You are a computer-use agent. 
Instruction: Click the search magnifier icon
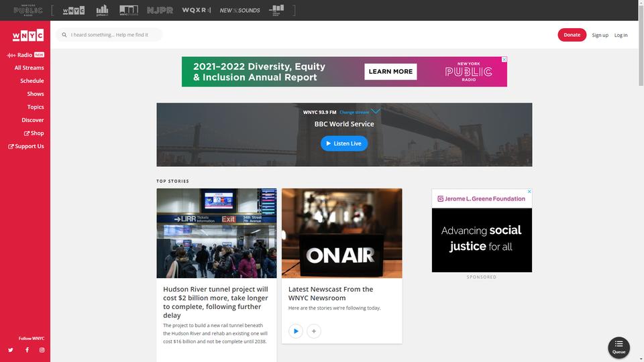click(64, 35)
